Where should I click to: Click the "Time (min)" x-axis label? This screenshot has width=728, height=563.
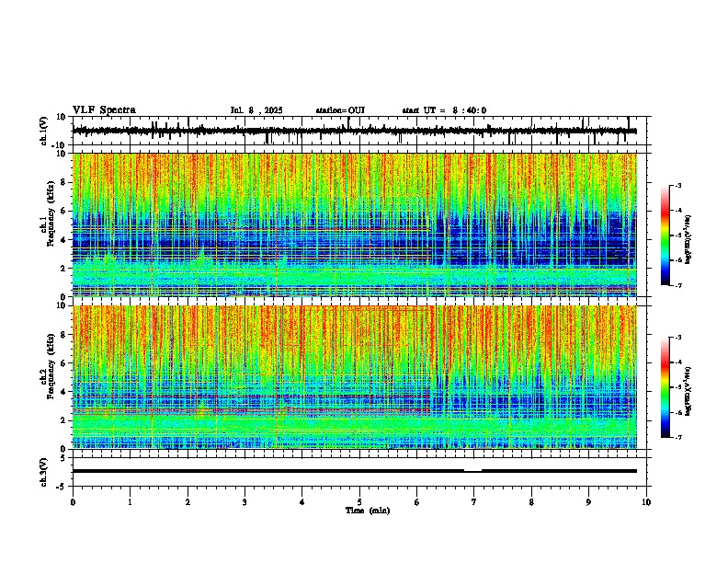tap(368, 511)
